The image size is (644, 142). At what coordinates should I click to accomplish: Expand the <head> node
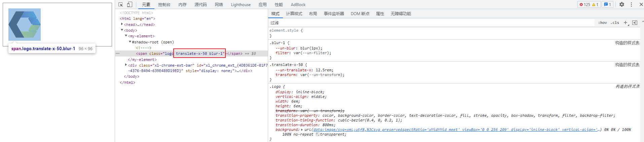[122, 24]
